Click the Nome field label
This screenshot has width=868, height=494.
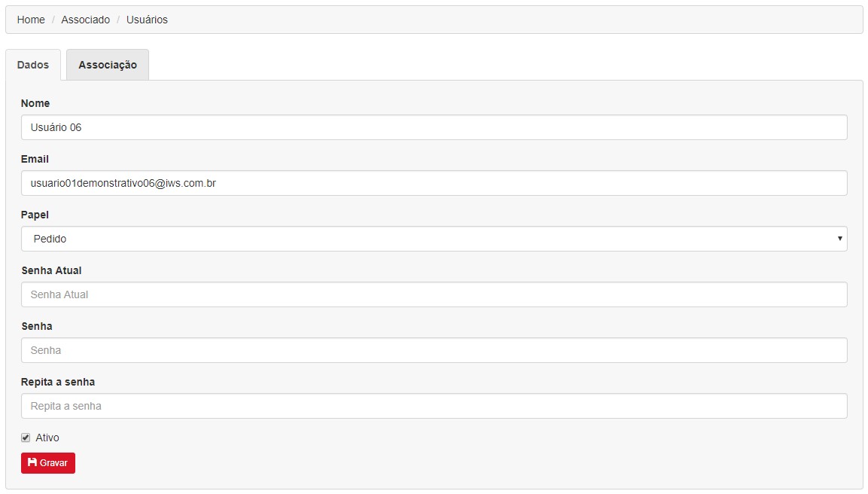[35, 104]
